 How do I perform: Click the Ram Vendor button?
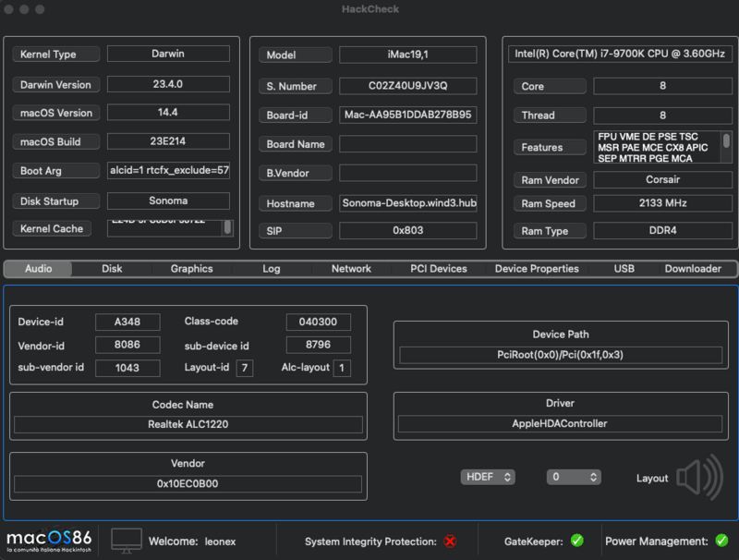click(x=550, y=179)
